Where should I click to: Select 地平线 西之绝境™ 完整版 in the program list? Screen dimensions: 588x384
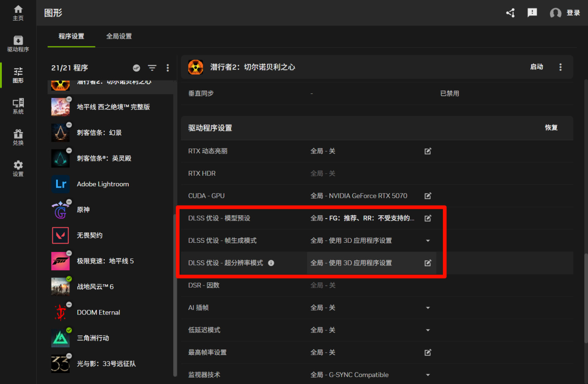[112, 107]
